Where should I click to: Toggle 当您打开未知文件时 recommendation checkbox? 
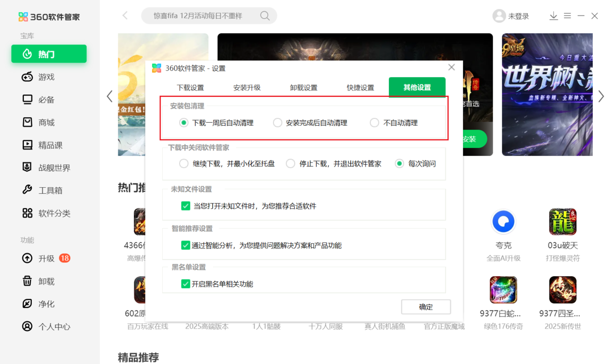click(186, 206)
